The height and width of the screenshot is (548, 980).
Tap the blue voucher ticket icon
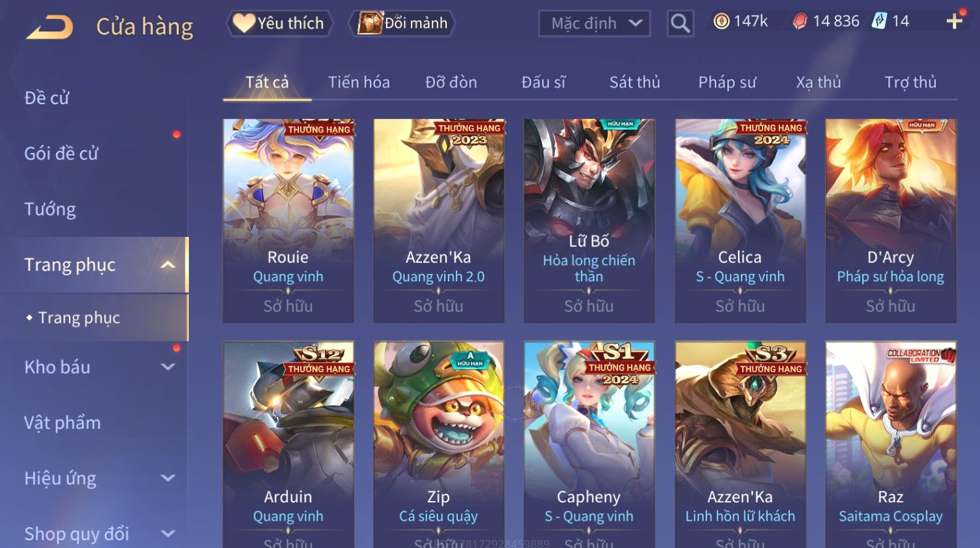(x=880, y=21)
